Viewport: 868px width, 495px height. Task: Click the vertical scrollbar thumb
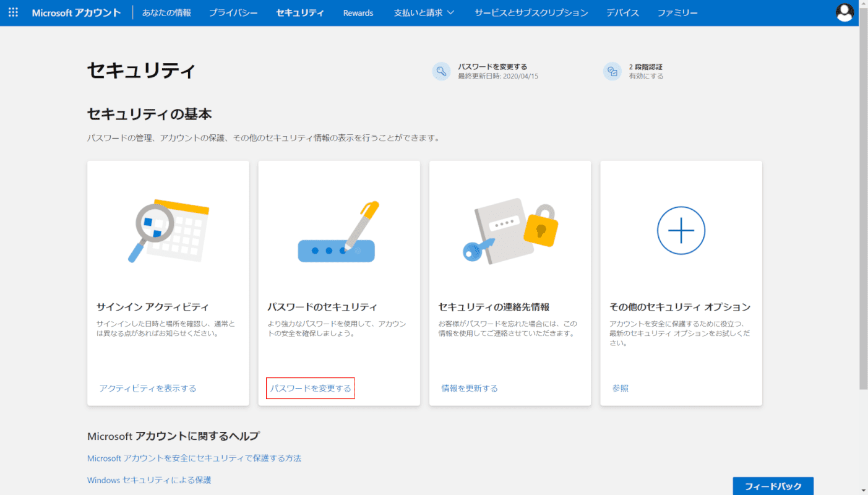[863, 199]
